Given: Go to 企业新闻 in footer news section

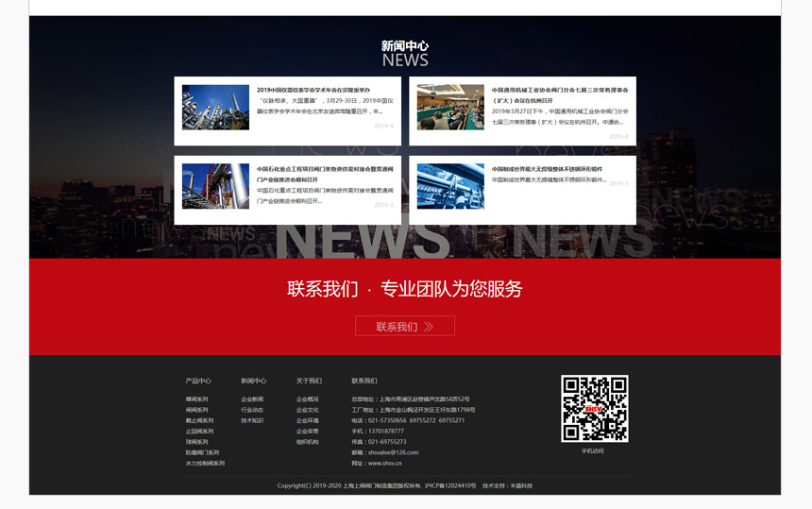Looking at the screenshot, I should click(252, 399).
